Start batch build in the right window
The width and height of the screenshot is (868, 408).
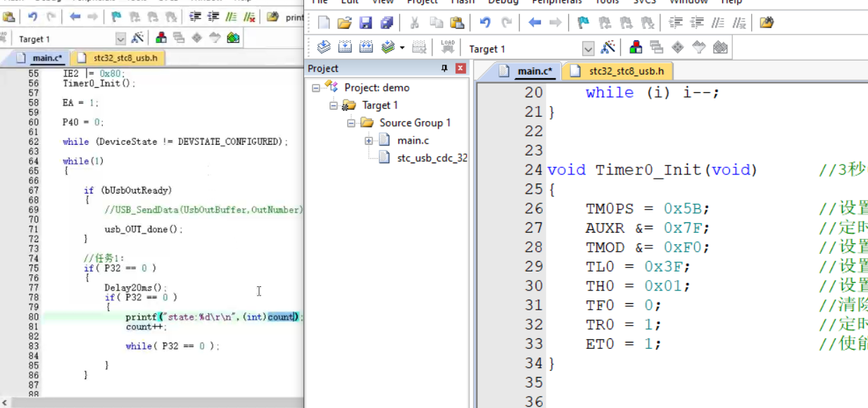tap(388, 48)
